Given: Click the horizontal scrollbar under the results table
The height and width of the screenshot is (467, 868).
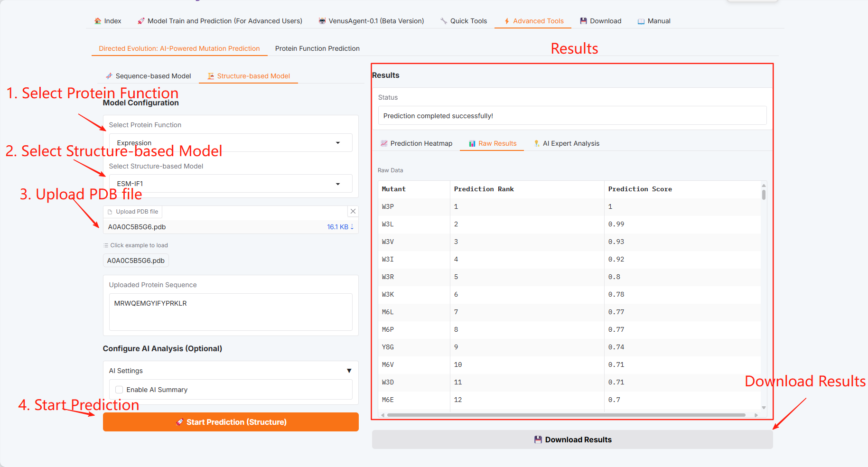Looking at the screenshot, I should pyautogui.click(x=566, y=415).
